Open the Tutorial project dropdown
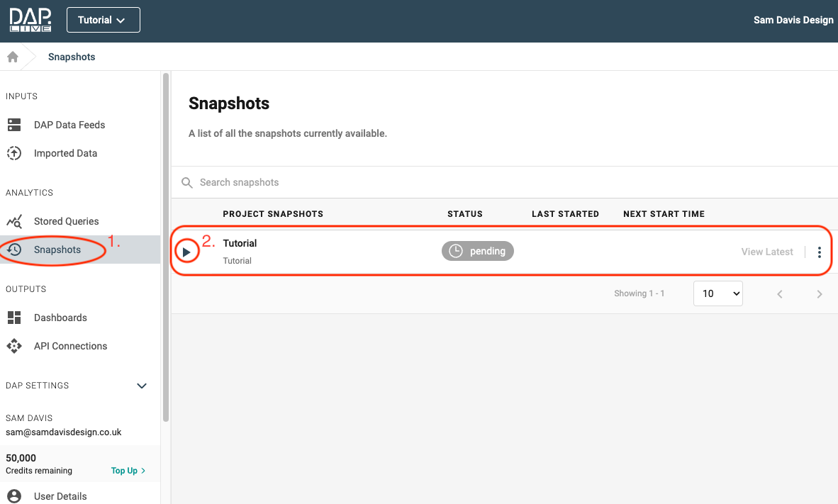838x504 pixels. point(104,20)
